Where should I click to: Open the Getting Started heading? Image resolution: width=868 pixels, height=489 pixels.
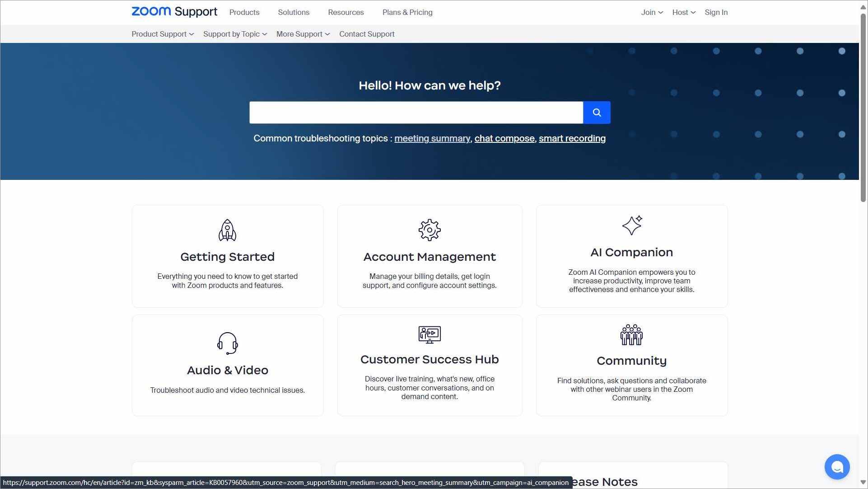pyautogui.click(x=227, y=257)
